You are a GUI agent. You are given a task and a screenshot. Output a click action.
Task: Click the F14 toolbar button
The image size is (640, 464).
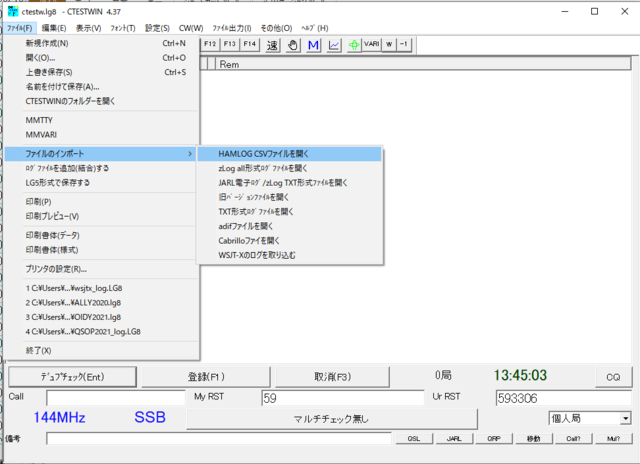(x=250, y=44)
